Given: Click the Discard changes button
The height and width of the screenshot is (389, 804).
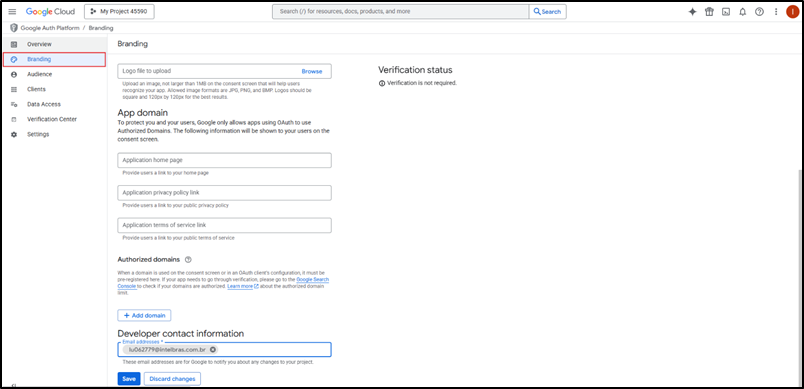Looking at the screenshot, I should coord(172,379).
